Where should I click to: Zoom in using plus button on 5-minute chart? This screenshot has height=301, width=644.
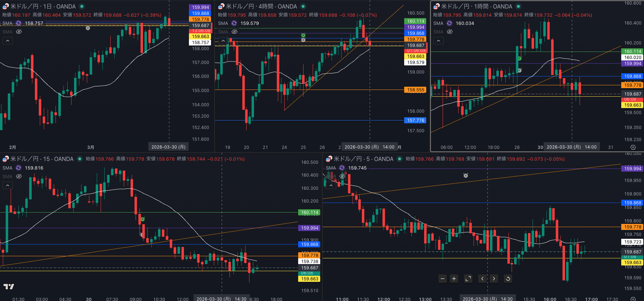point(454,279)
